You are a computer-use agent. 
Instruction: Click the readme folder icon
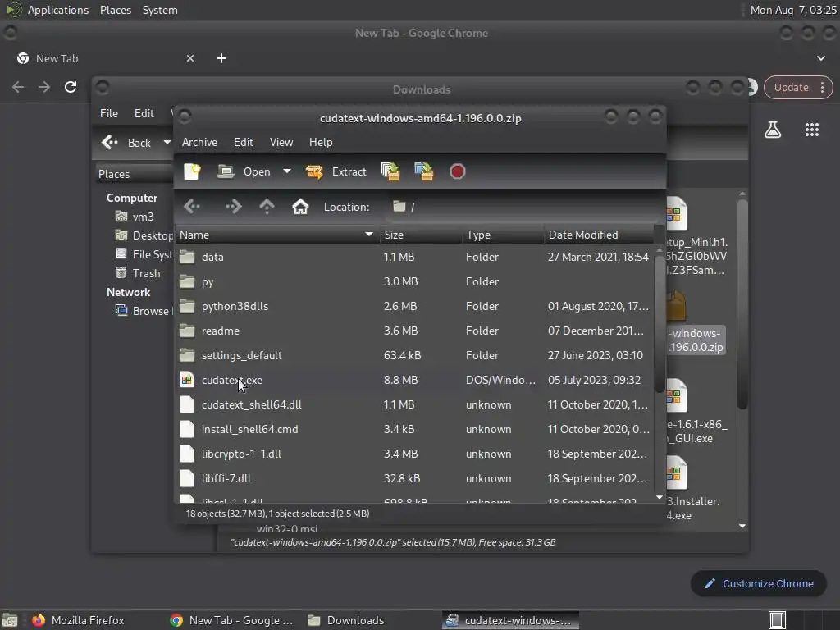click(x=187, y=331)
